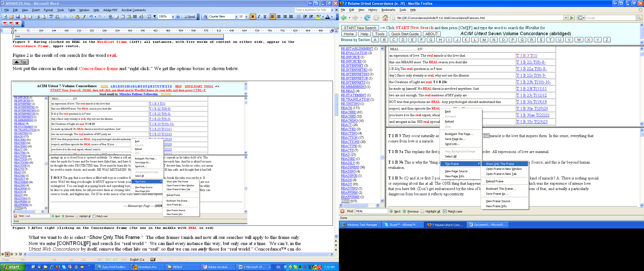The width and height of the screenshot is (644, 271).
Task: Toggle Underline formatting in Word
Action: (x=265, y=17)
